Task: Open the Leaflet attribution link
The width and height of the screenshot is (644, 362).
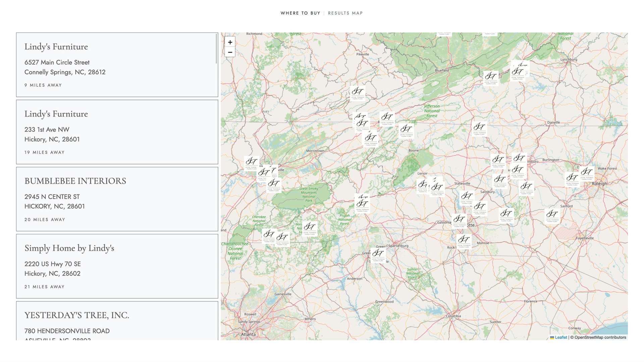Action: click(558, 338)
